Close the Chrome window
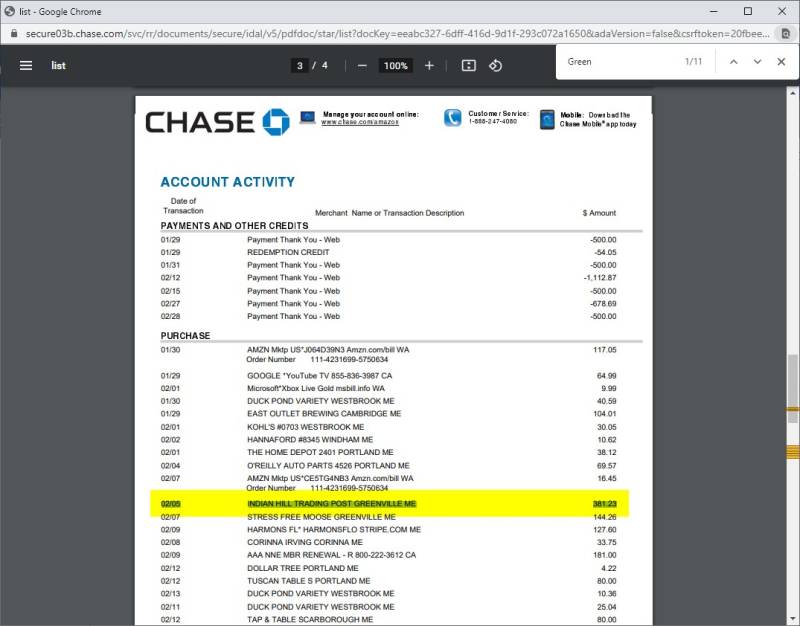The image size is (800, 626). pos(782,11)
